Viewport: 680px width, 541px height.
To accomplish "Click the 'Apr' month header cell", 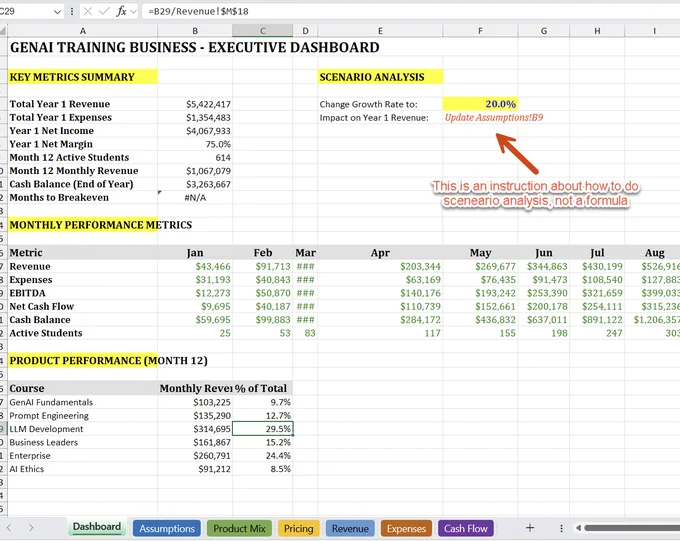I will pos(380,252).
